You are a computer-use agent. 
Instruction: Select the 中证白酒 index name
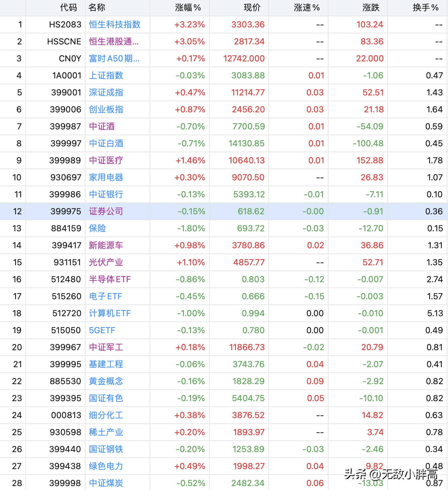point(106,143)
